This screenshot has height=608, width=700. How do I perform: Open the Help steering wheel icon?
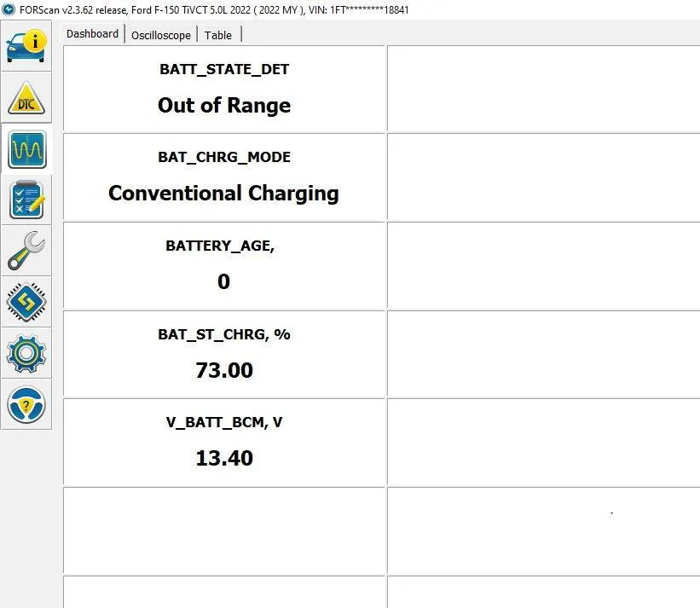click(x=26, y=404)
